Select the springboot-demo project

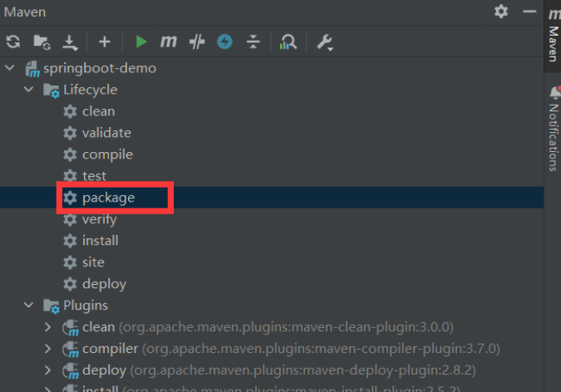coord(100,68)
